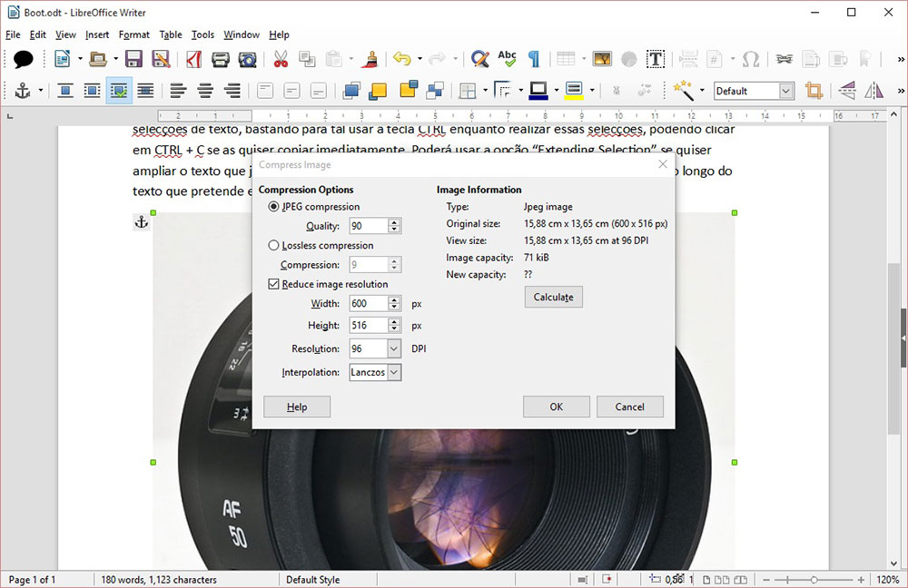908x588 pixels.
Task: Select Lossless compression radio button
Action: coord(274,245)
